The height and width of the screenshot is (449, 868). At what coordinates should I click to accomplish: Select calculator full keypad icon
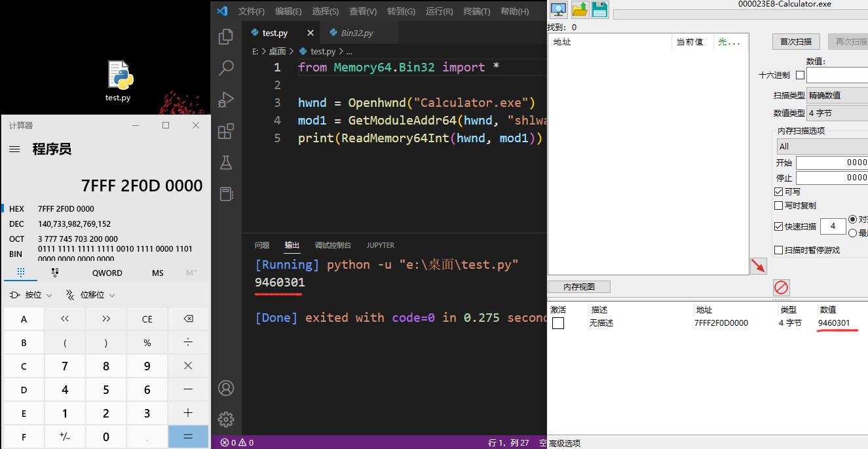tap(21, 273)
